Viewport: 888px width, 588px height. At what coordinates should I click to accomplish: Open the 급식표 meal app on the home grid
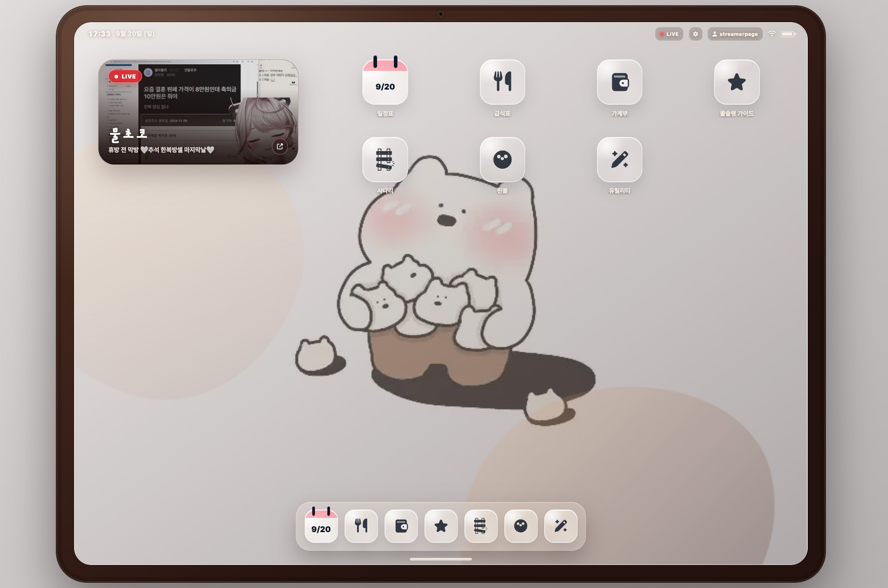tap(502, 82)
